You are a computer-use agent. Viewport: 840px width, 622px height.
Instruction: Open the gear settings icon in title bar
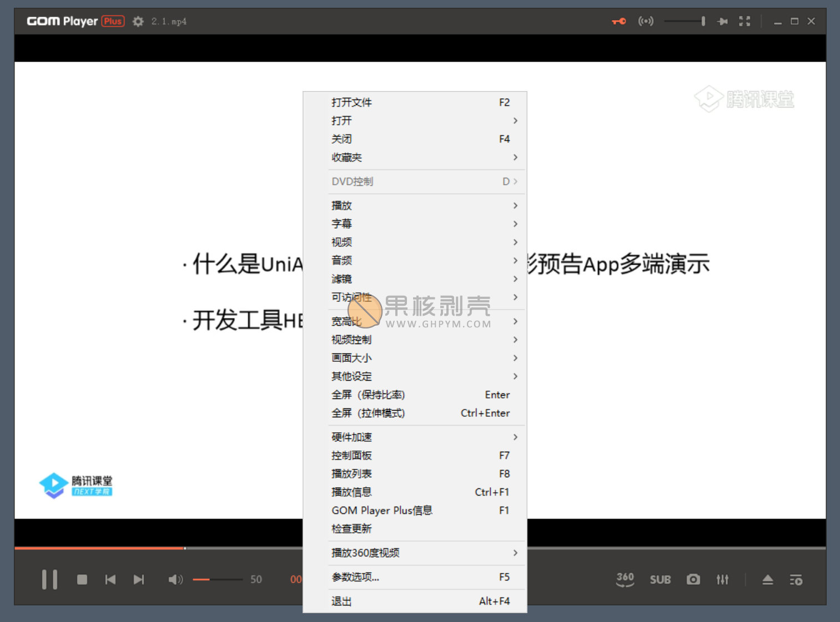coord(138,21)
